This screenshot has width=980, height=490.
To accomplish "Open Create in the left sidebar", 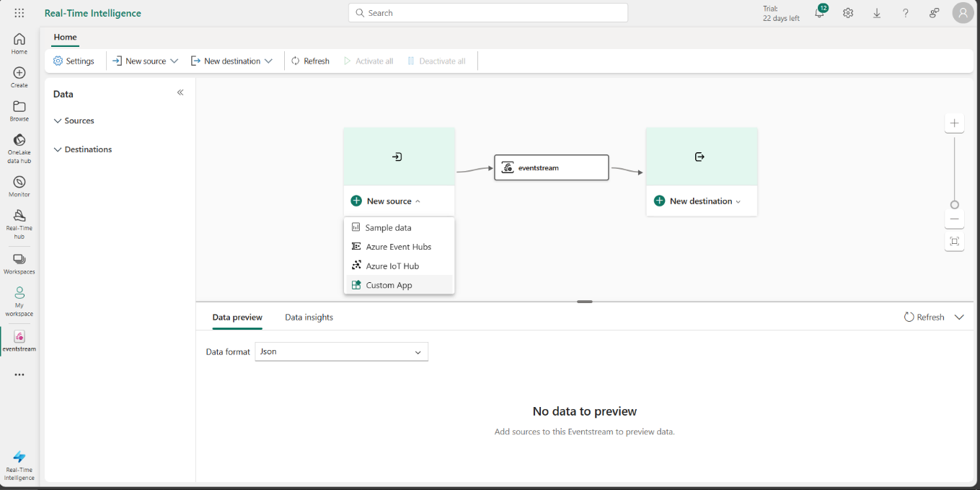I will coord(19,77).
